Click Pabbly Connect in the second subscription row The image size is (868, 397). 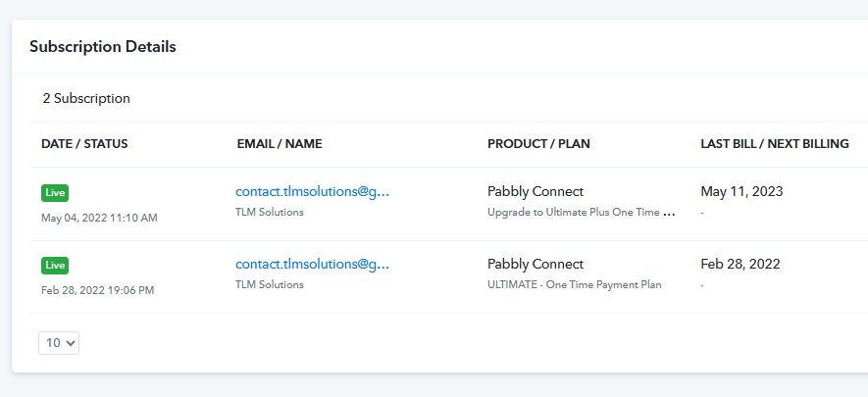[x=536, y=265]
